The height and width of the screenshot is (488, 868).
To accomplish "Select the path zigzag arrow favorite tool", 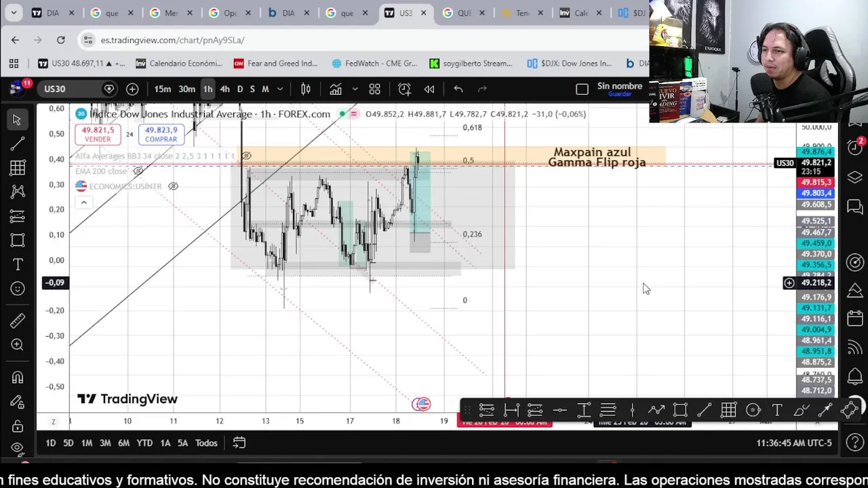I will coord(656,410).
